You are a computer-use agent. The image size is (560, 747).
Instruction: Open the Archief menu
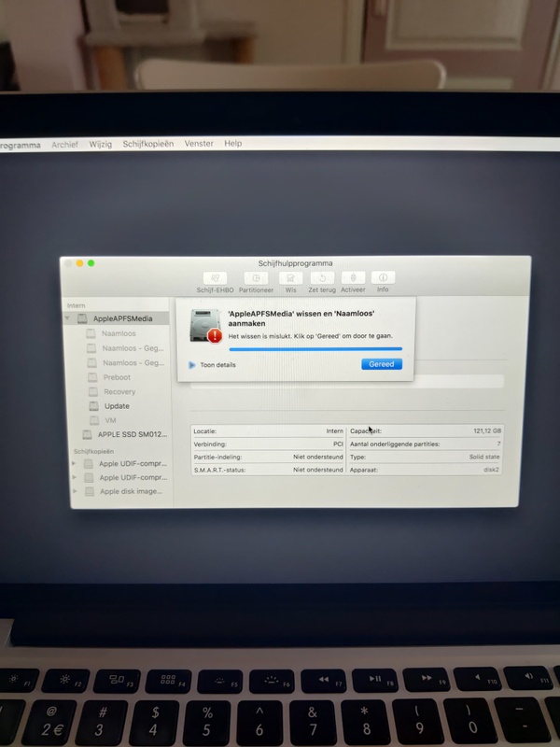64,144
